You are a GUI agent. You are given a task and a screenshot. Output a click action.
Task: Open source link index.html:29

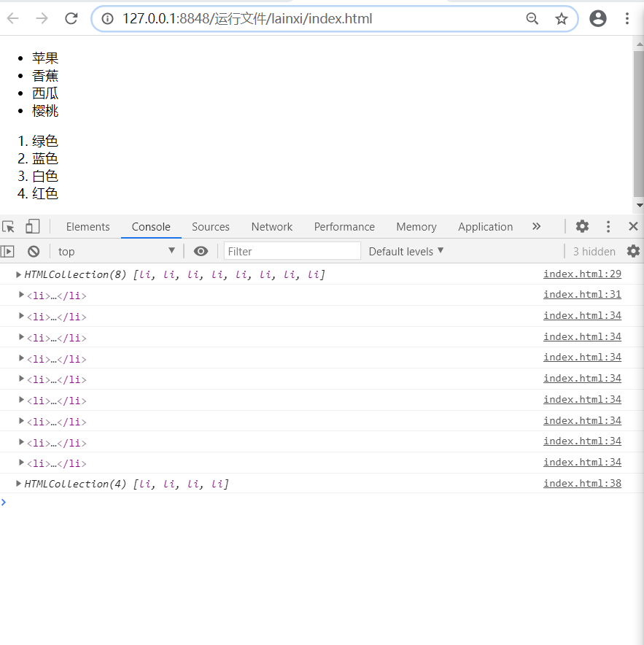click(582, 274)
